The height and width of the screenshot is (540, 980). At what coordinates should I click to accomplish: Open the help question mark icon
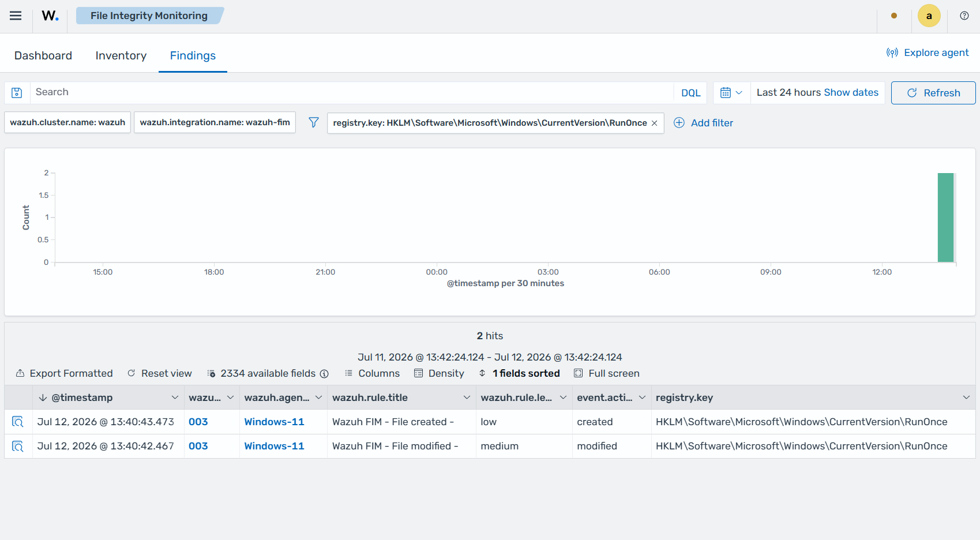(x=964, y=16)
